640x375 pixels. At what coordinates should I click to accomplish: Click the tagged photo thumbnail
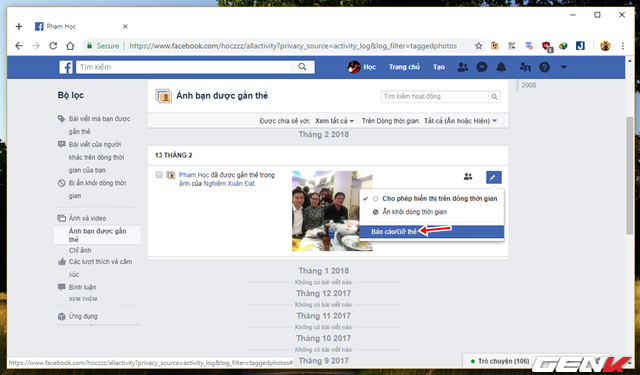(332, 211)
